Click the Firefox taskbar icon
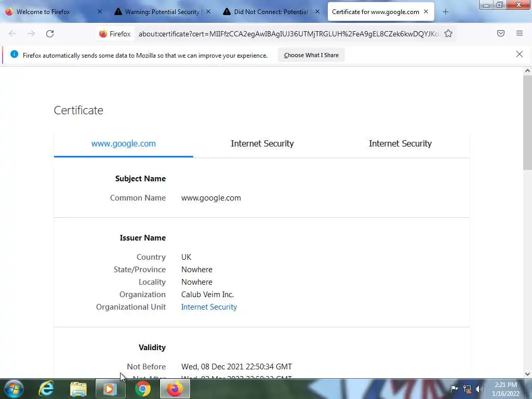 [x=175, y=389]
